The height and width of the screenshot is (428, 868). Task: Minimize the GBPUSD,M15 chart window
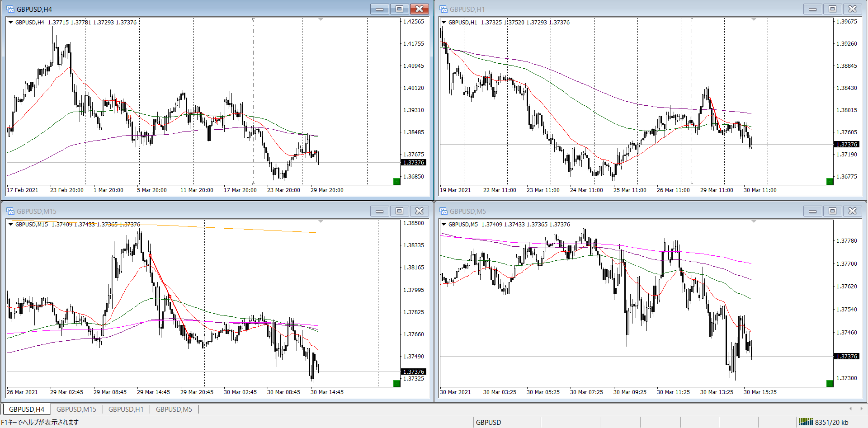[379, 211]
